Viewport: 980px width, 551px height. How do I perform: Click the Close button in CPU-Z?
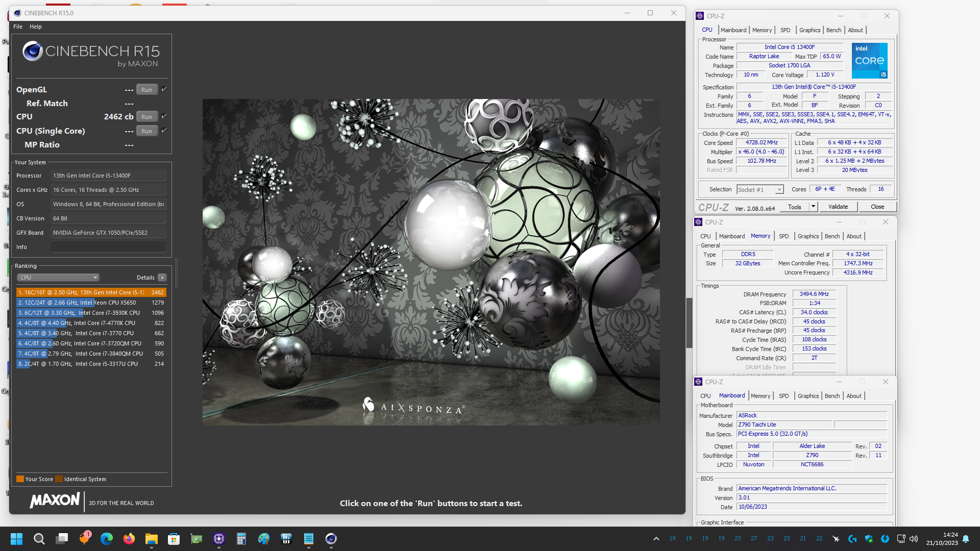(877, 207)
